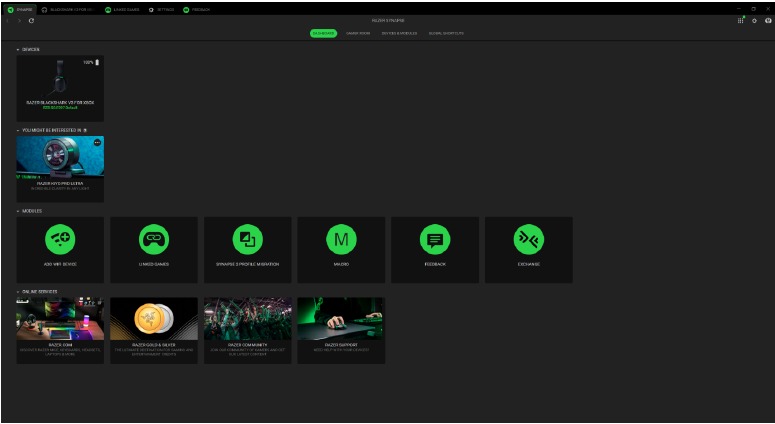Go forward using the right arrow

(x=19, y=21)
